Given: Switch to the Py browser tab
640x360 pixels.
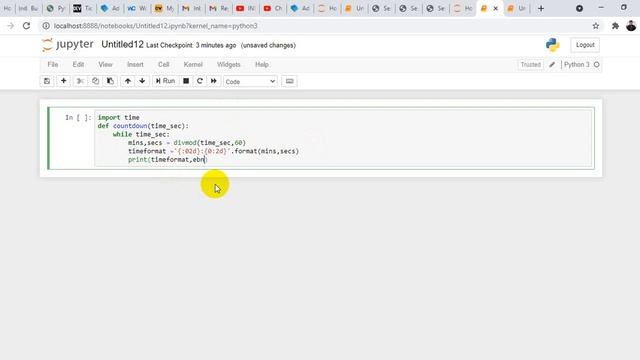Looking at the screenshot, I should [x=56, y=8].
